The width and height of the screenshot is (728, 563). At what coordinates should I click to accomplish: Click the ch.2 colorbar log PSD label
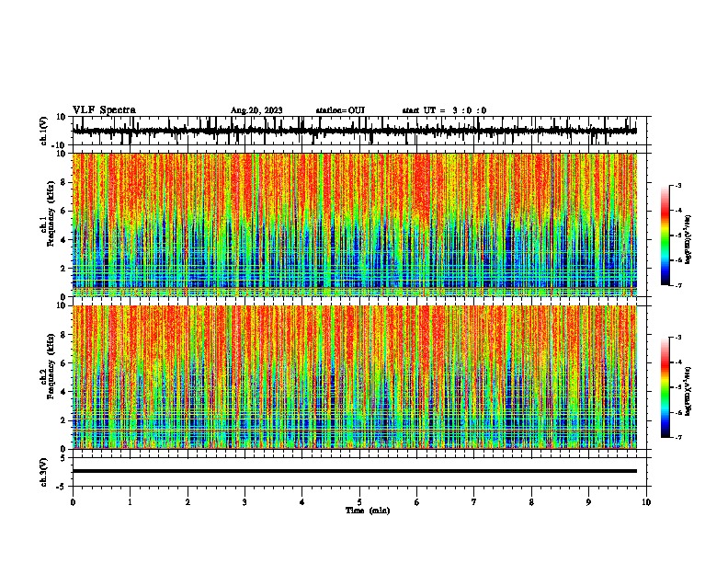pos(688,392)
